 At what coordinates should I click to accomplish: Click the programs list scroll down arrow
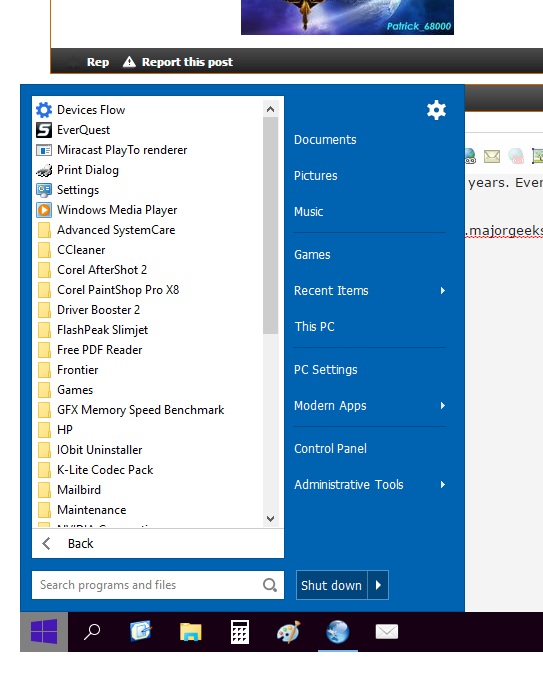pos(270,518)
